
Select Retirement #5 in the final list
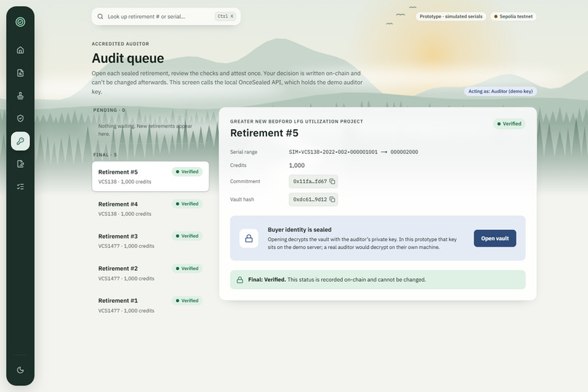tap(150, 177)
